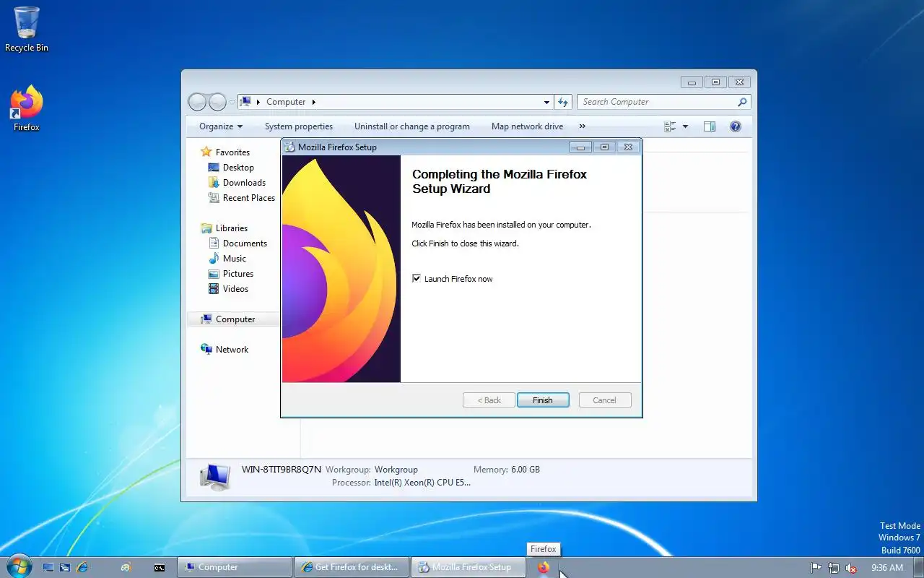Click the setup icon in wizard title bar
This screenshot has height=578, width=924.
290,147
